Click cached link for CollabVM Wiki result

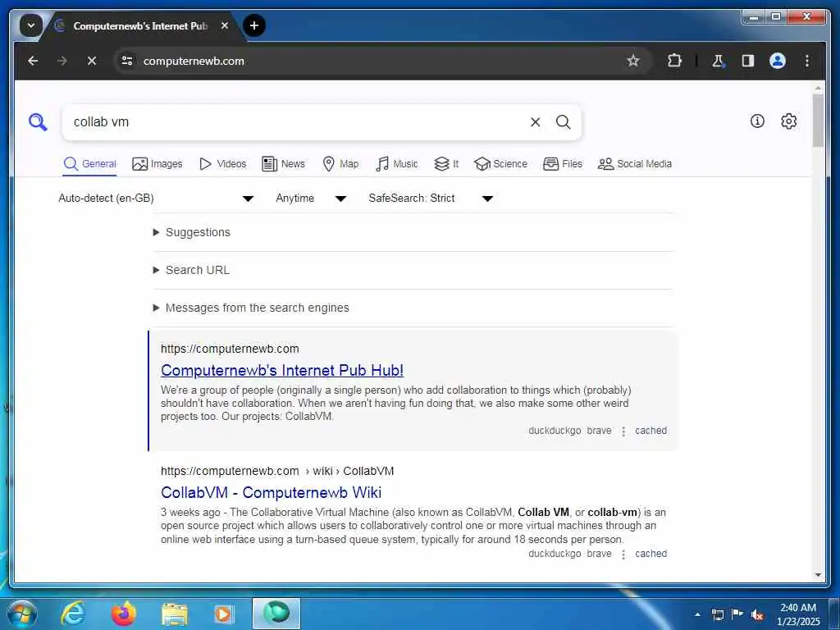(651, 554)
